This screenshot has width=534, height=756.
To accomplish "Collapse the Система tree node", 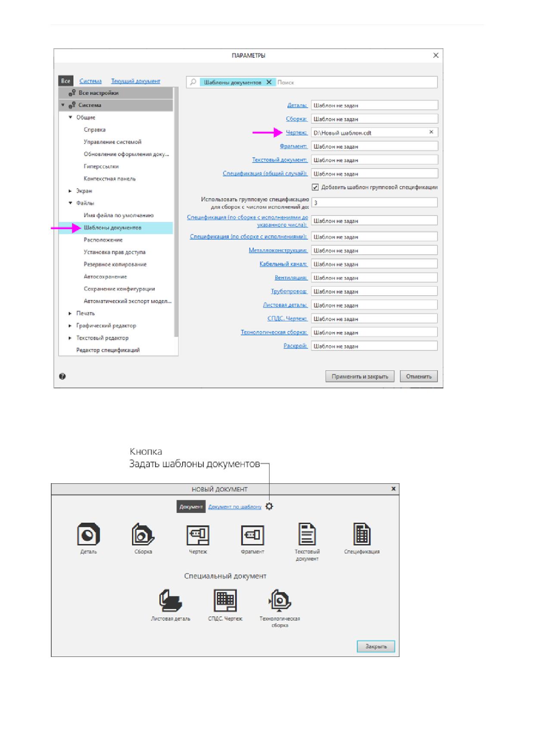I will (63, 105).
